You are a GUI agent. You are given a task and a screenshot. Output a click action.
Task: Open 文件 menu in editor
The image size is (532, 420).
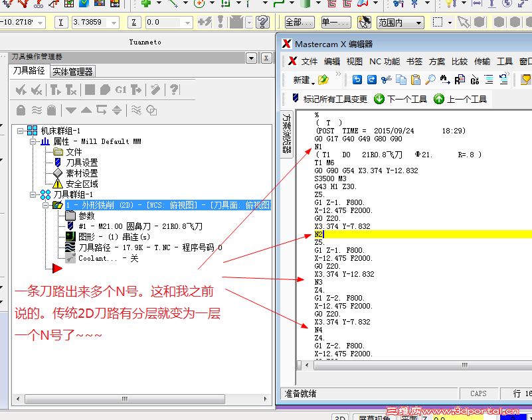pos(309,61)
